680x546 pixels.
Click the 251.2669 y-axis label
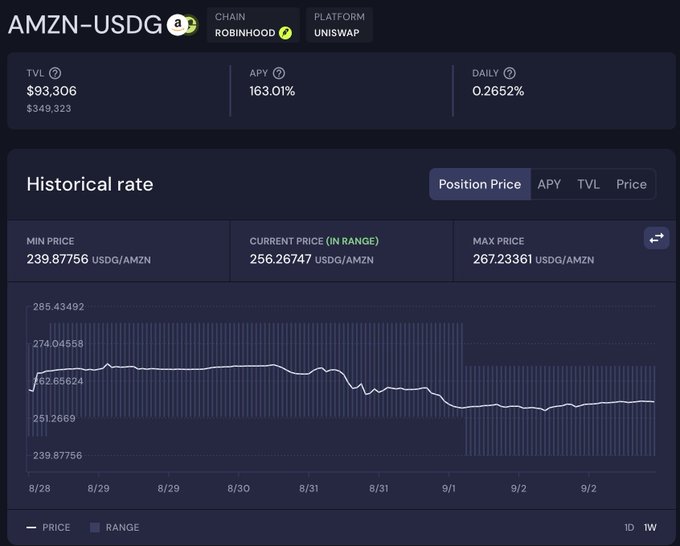(54, 418)
